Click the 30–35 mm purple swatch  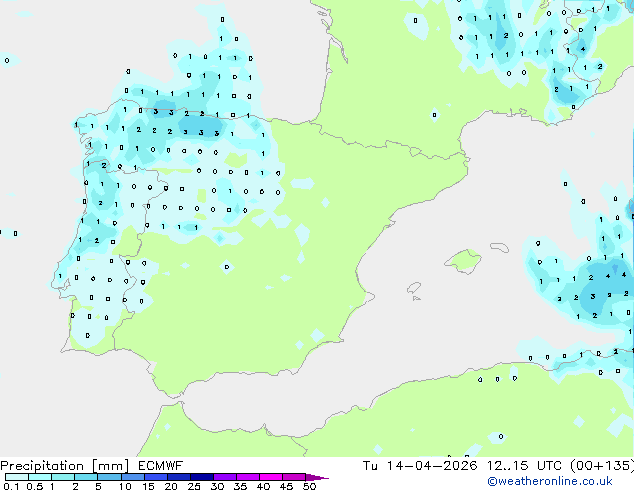point(224,477)
